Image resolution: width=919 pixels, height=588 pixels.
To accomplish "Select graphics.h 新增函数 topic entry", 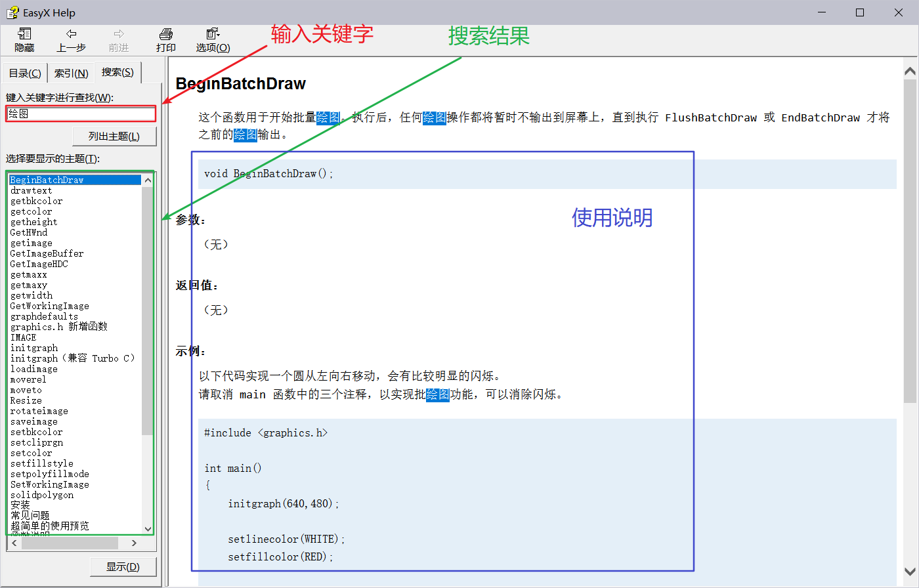I will (58, 327).
